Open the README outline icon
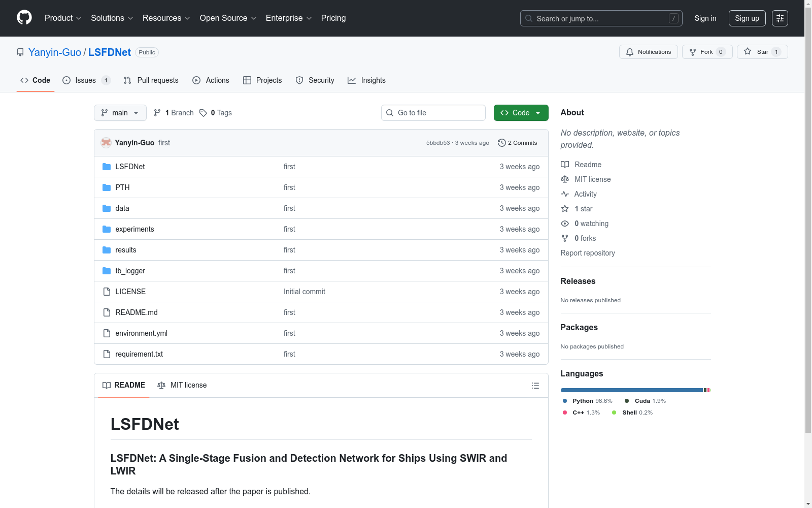Viewport: 812px width, 508px height. pos(535,386)
